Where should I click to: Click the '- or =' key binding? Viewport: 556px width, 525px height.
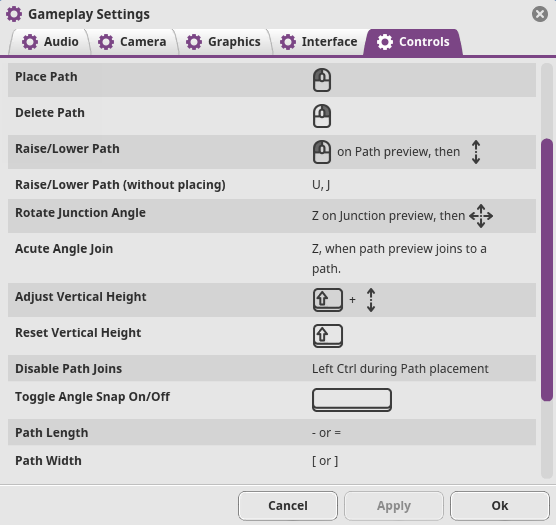326,433
